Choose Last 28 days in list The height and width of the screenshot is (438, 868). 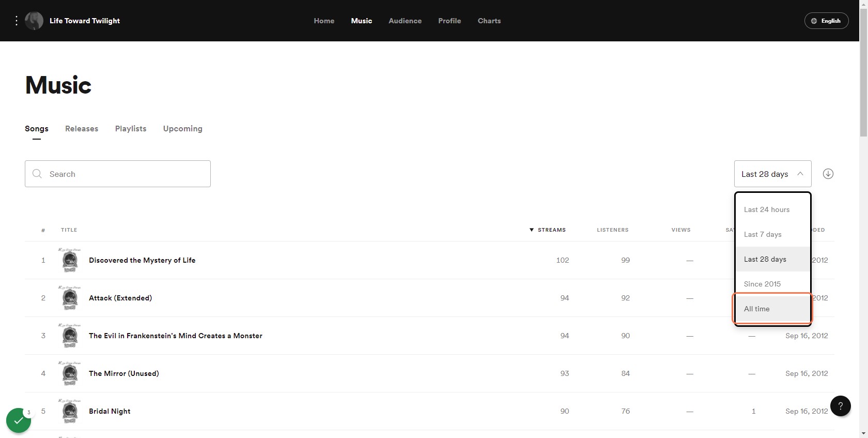coord(773,259)
